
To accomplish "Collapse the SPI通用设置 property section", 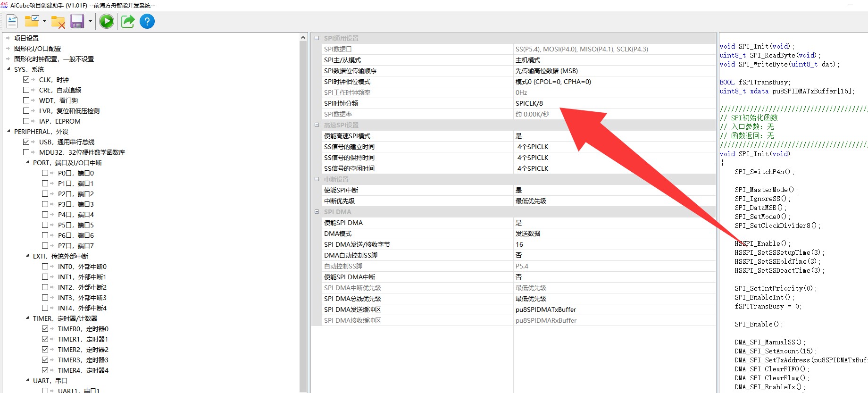I will click(317, 38).
